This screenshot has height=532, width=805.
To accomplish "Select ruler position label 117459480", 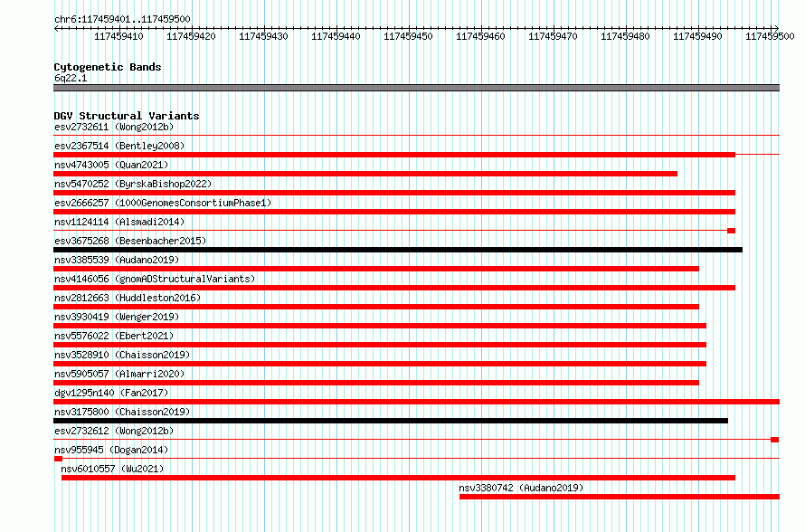I will click(625, 36).
